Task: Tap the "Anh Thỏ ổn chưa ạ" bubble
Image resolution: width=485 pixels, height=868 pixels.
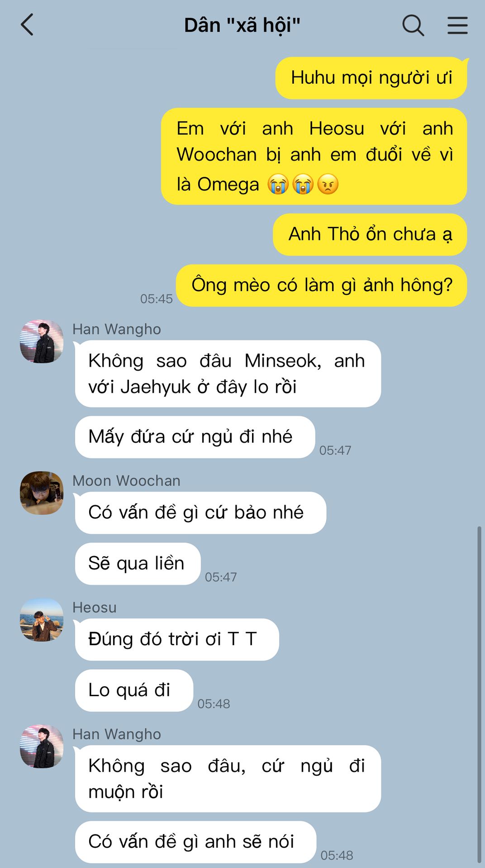Action: pos(370,235)
